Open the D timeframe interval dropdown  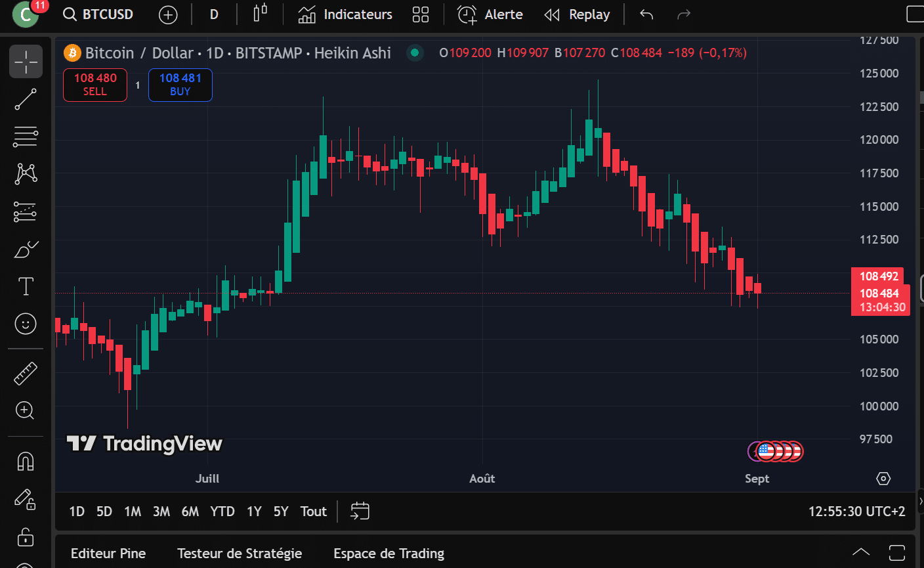[214, 14]
